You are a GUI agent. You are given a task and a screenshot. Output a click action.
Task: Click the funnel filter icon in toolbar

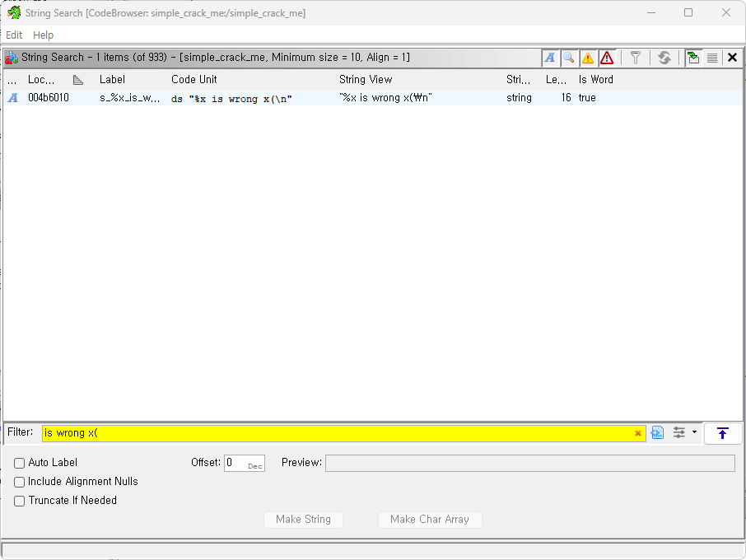(635, 58)
